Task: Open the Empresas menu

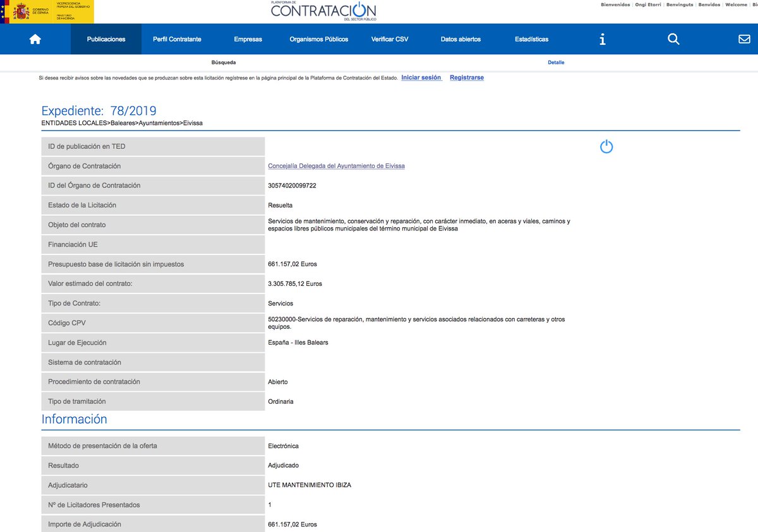Action: [248, 39]
